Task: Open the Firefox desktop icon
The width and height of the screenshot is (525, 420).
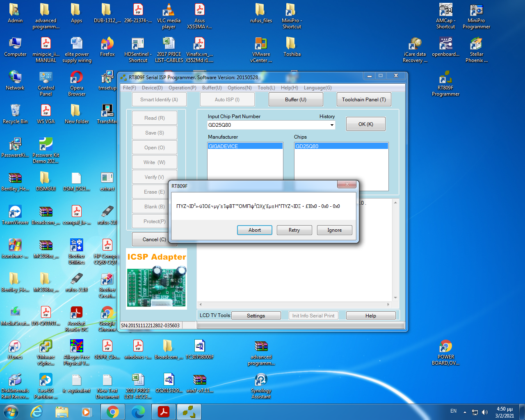Action: pos(107,47)
